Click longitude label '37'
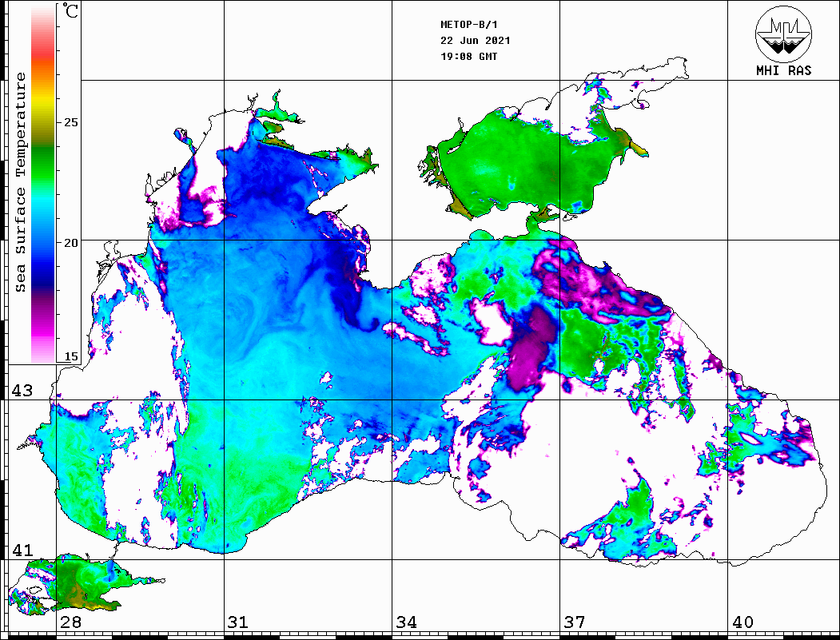Image resolution: width=840 pixels, height=640 pixels. [575, 622]
